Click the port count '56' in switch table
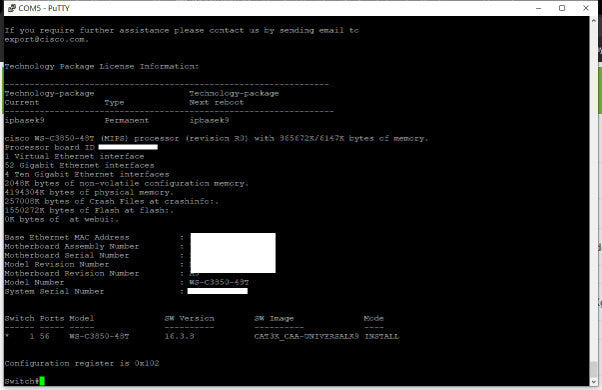Screen dimensions: 602x390 pyautogui.click(x=45, y=336)
